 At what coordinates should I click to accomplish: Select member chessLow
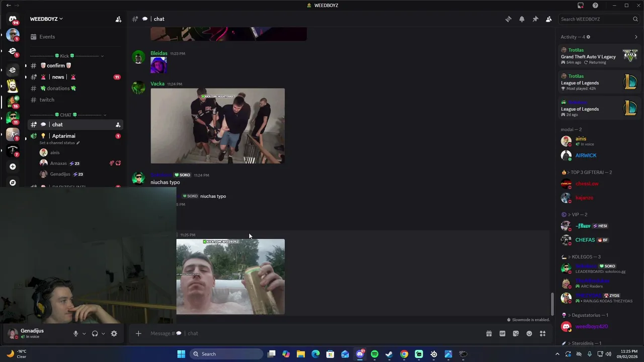point(599,184)
